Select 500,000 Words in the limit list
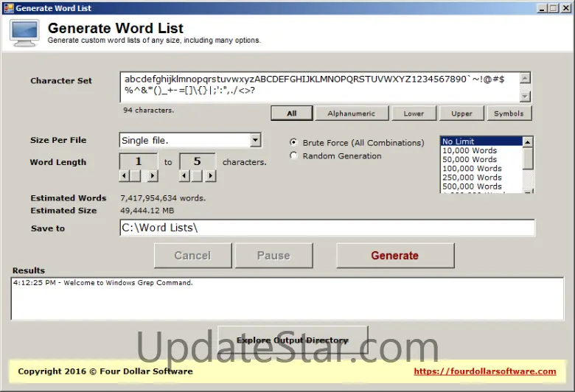 [x=481, y=186]
